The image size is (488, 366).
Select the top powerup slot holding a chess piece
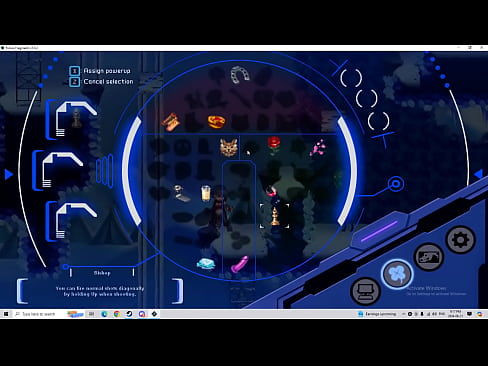72,119
